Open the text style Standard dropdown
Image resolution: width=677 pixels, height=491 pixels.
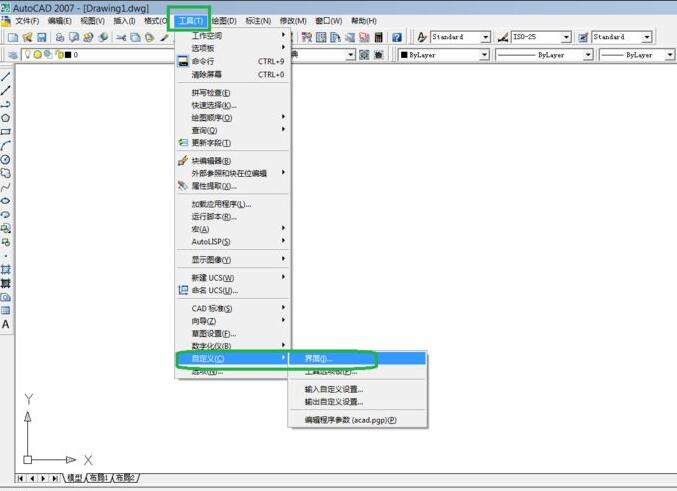(x=486, y=38)
